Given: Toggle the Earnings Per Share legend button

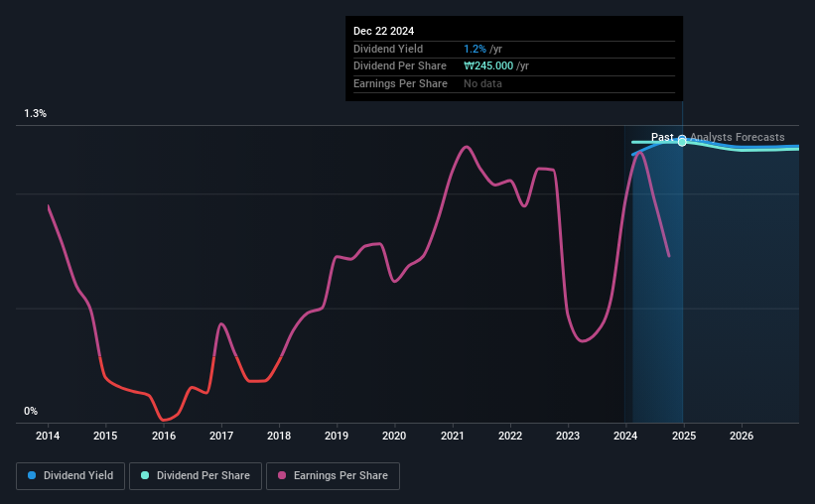Looking at the screenshot, I should (333, 476).
